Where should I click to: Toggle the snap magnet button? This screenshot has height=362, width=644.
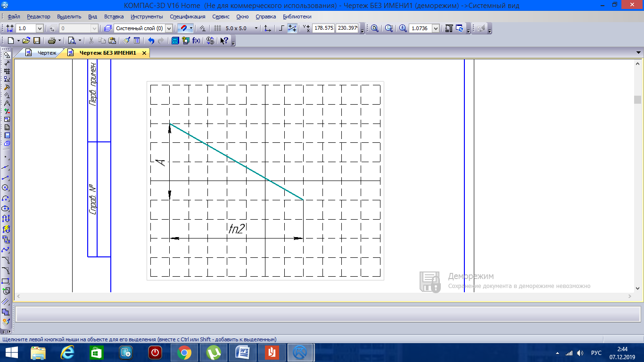[x=184, y=28]
